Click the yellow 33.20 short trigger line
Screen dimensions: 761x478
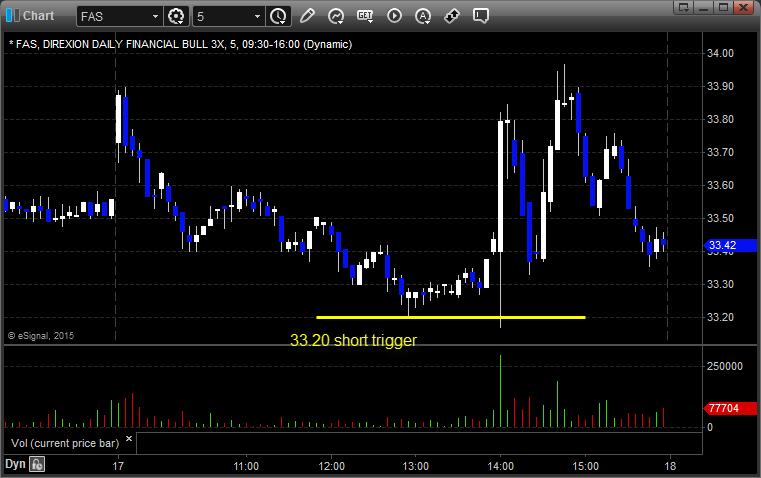[x=450, y=317]
